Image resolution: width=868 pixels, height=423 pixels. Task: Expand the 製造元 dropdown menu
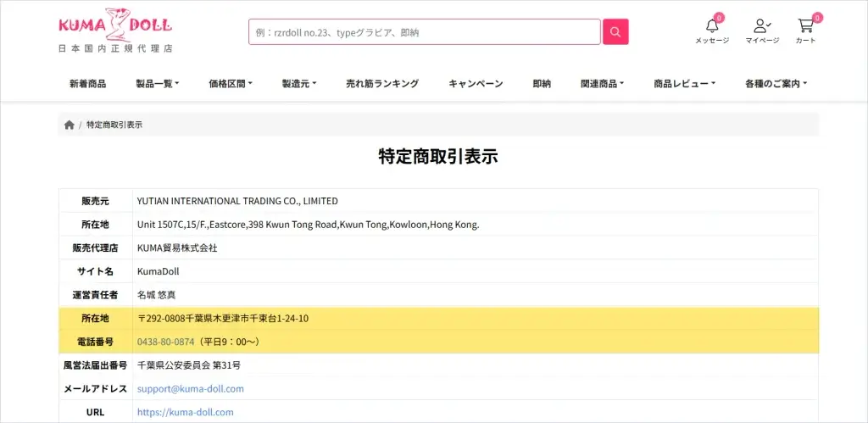click(x=299, y=84)
